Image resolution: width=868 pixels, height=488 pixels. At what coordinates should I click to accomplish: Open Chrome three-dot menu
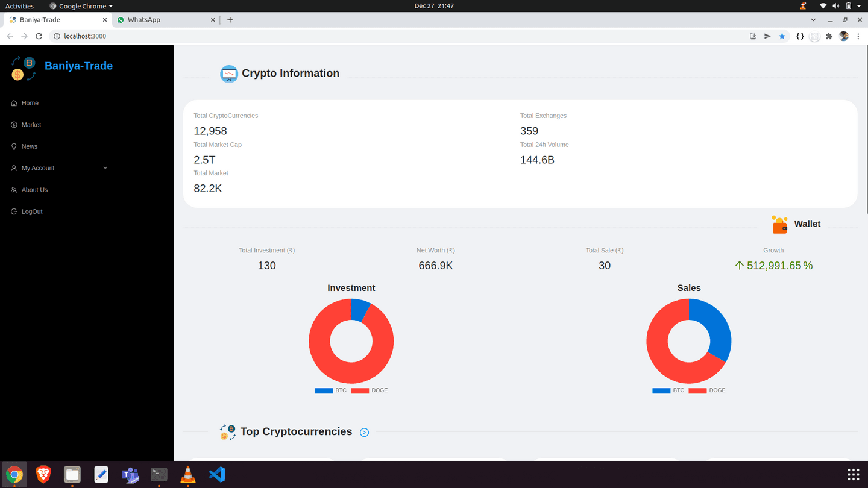[x=858, y=36]
